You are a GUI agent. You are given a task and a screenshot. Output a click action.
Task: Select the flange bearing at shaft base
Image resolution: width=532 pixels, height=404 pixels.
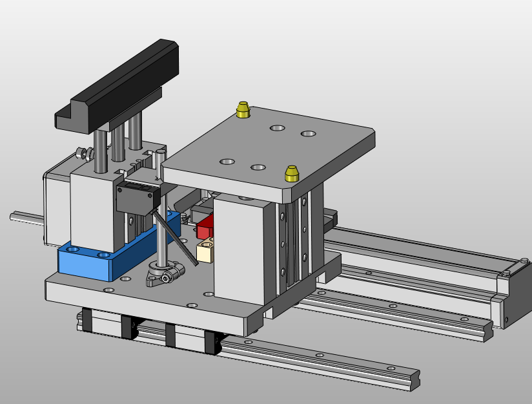(165, 273)
